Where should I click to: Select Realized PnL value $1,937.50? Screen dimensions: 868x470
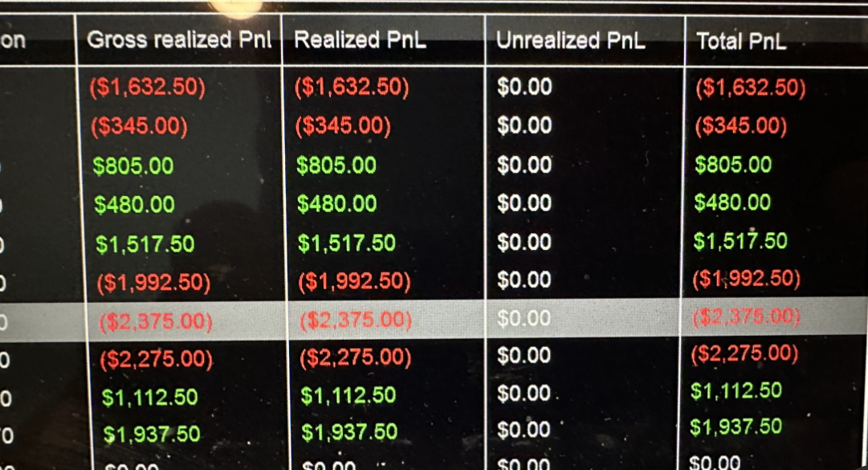[x=349, y=431]
